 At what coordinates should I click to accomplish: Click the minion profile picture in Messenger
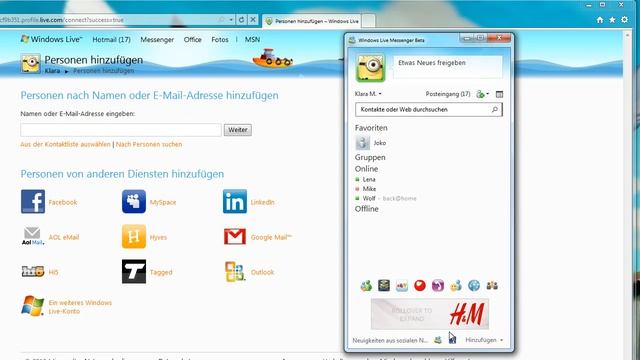tap(371, 68)
